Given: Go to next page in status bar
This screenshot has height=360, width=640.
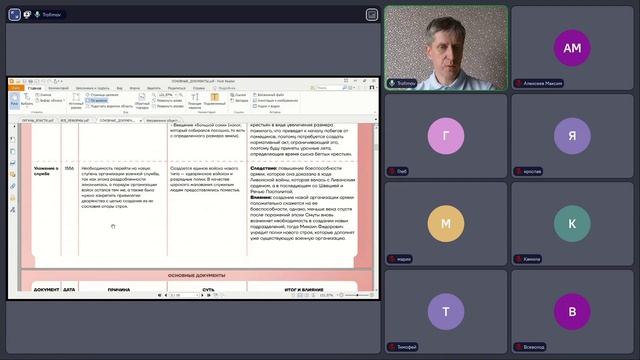Looking at the screenshot, I should [202, 295].
